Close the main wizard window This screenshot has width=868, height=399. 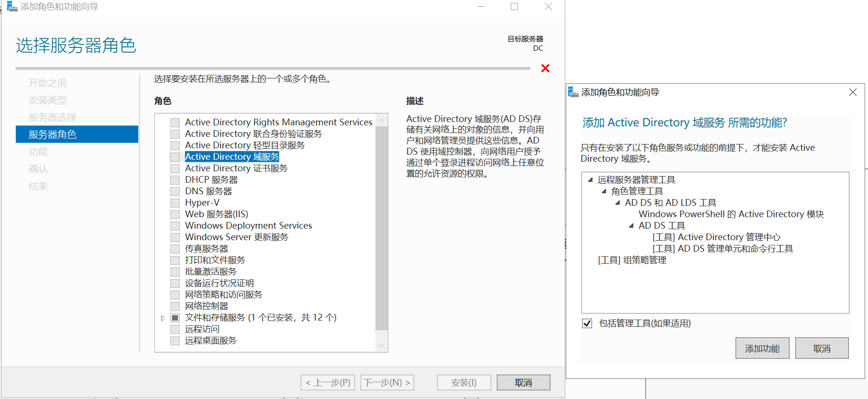coord(549,7)
